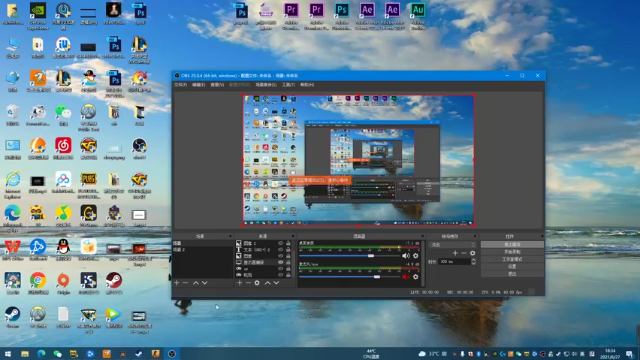Open the Windows Start menu
The height and width of the screenshot is (360, 640).
pos(8,354)
